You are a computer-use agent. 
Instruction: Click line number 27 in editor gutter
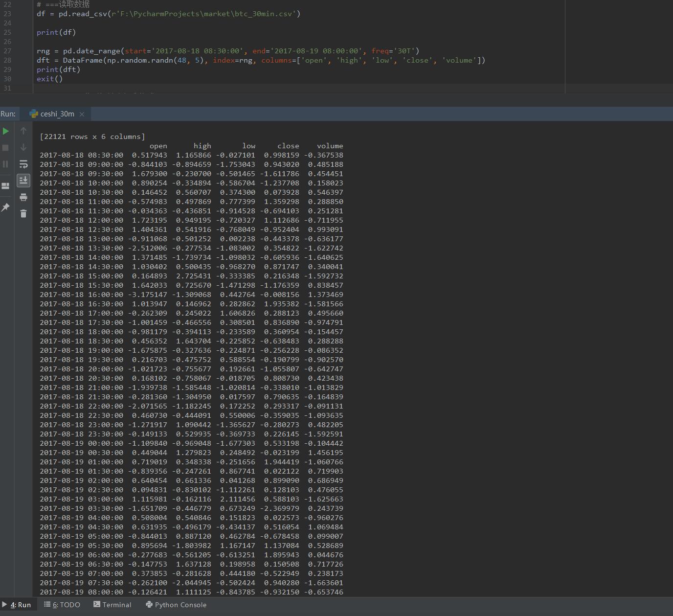[7, 51]
